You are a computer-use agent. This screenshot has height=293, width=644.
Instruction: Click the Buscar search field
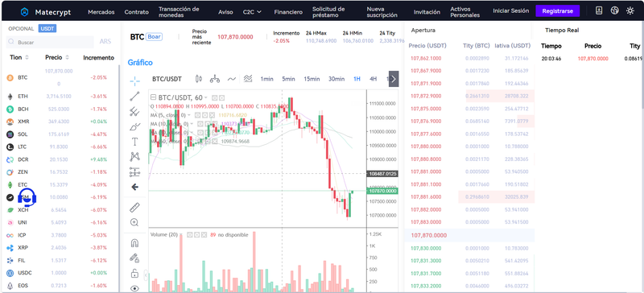50,43
